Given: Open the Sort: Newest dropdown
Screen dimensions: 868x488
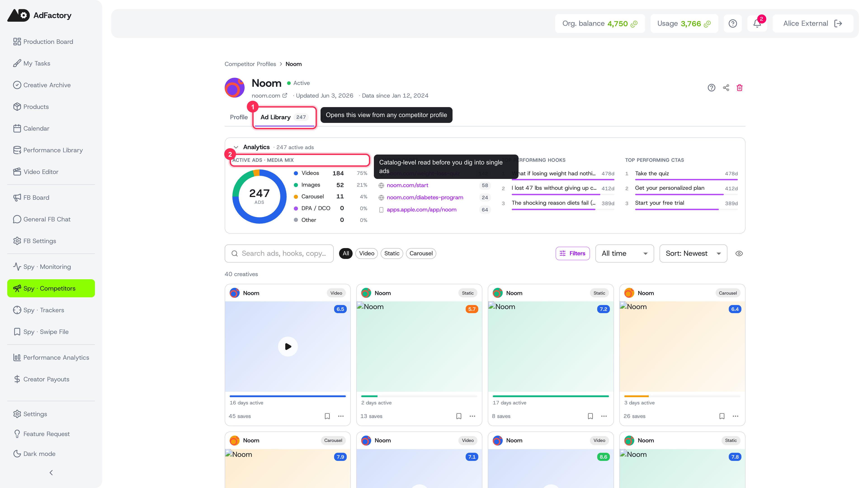Looking at the screenshot, I should click(x=693, y=253).
